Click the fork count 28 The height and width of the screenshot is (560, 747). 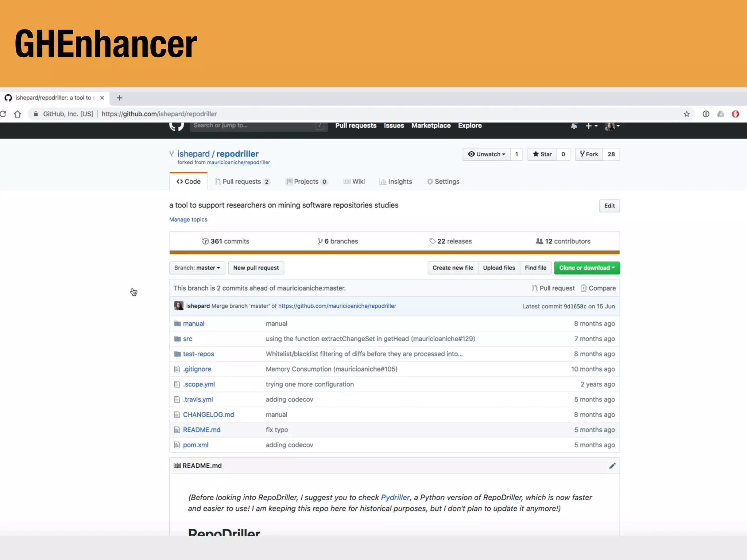coord(611,154)
